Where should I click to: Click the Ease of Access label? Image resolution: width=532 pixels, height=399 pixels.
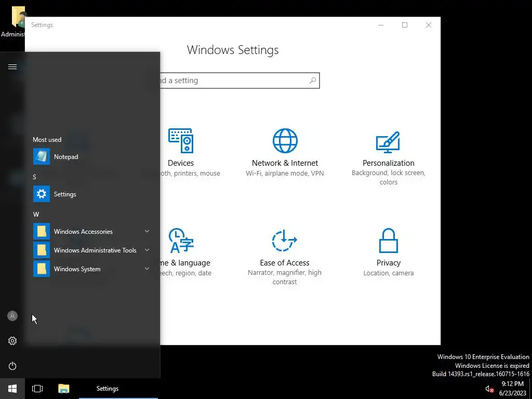point(285,262)
